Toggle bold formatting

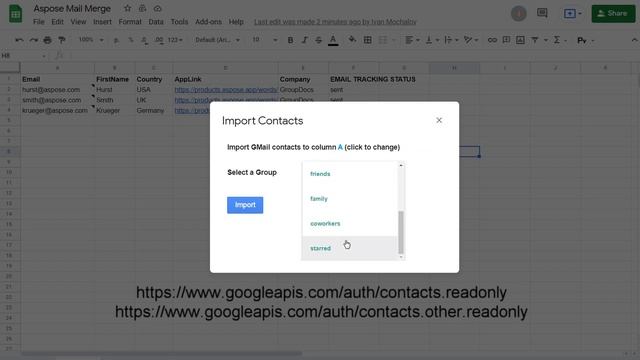tap(290, 40)
